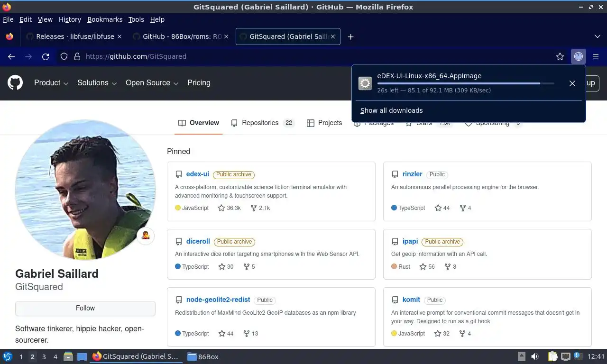Click Gabriel Saillard's profile photo
The height and width of the screenshot is (364, 607).
[x=85, y=190]
